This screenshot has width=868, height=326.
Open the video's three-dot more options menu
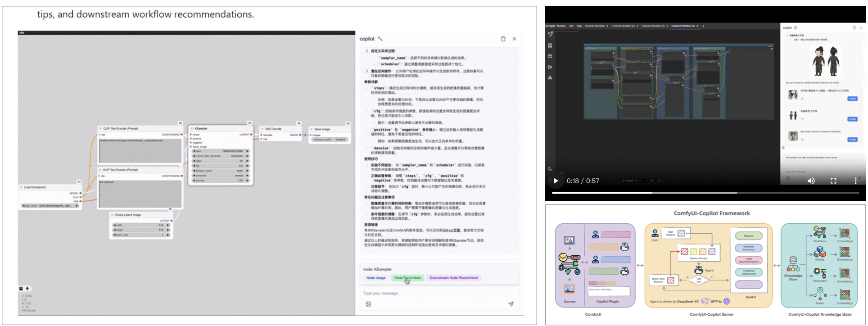(x=855, y=181)
